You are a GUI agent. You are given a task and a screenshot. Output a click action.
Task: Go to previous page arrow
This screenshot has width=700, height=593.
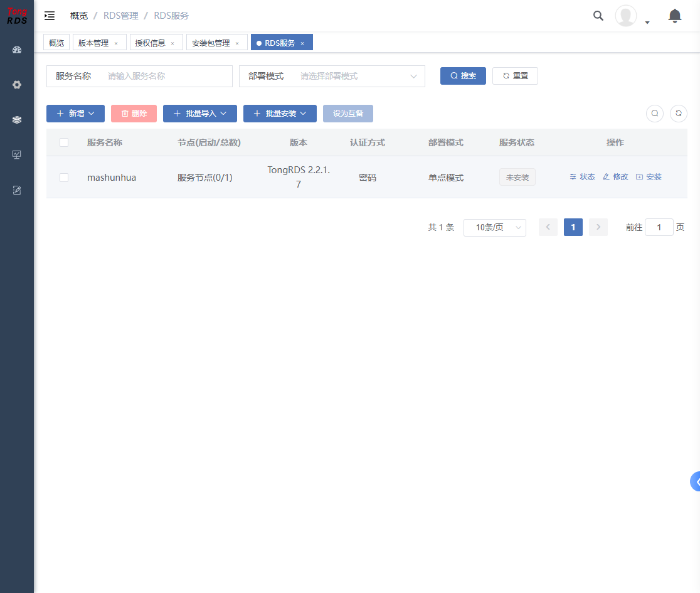(548, 227)
